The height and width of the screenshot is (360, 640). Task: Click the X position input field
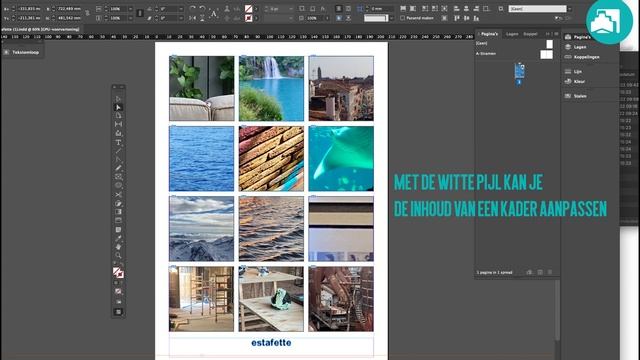coord(29,9)
